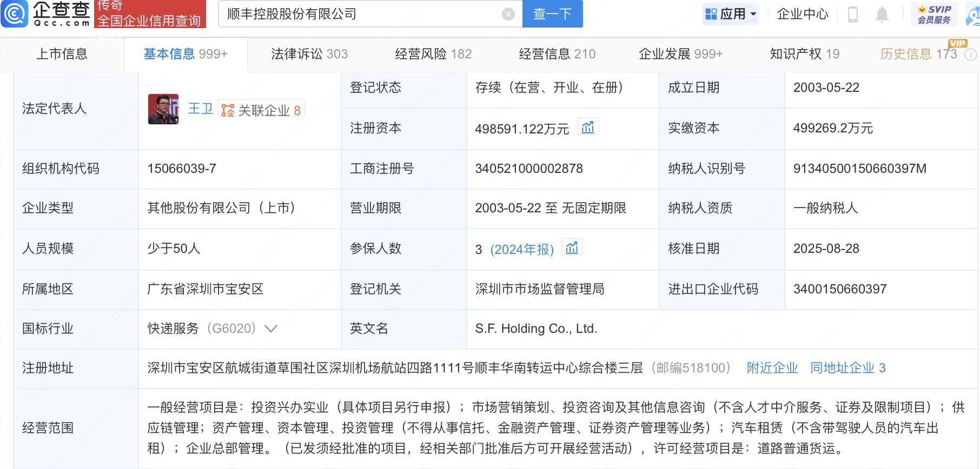Switch to 法律诉讼 tab
980x469 pixels.
pyautogui.click(x=309, y=54)
